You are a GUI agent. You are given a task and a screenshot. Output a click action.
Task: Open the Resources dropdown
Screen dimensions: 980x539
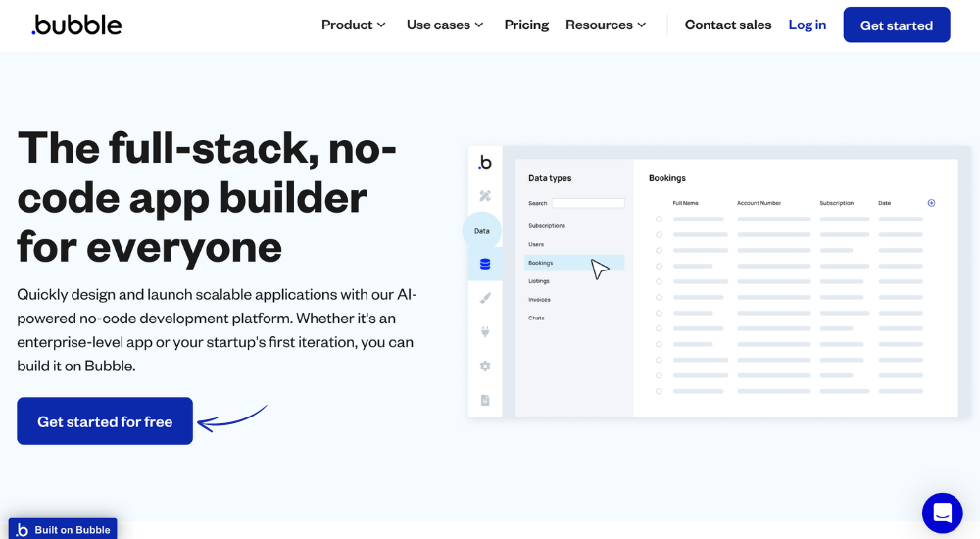click(606, 25)
